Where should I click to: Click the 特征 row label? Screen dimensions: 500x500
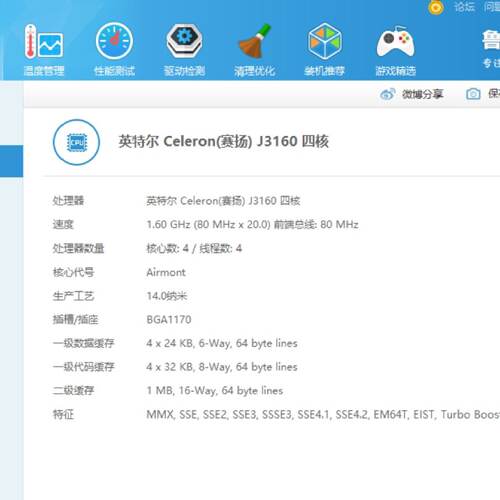coord(63,415)
